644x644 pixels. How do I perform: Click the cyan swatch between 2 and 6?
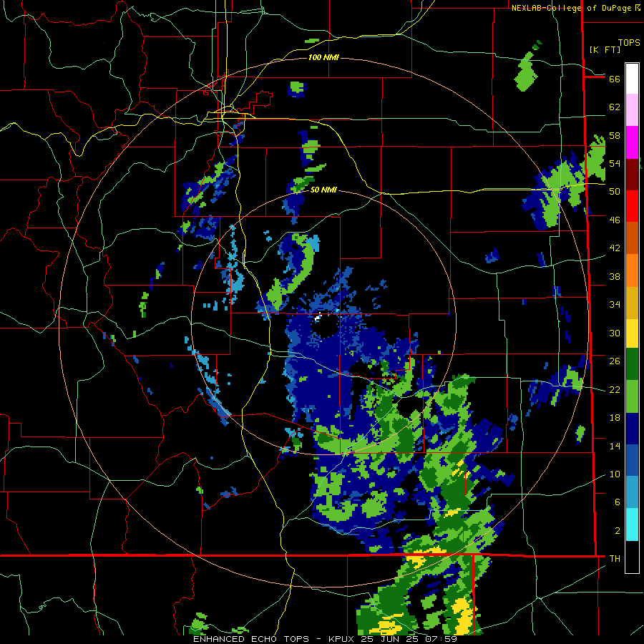point(632,524)
